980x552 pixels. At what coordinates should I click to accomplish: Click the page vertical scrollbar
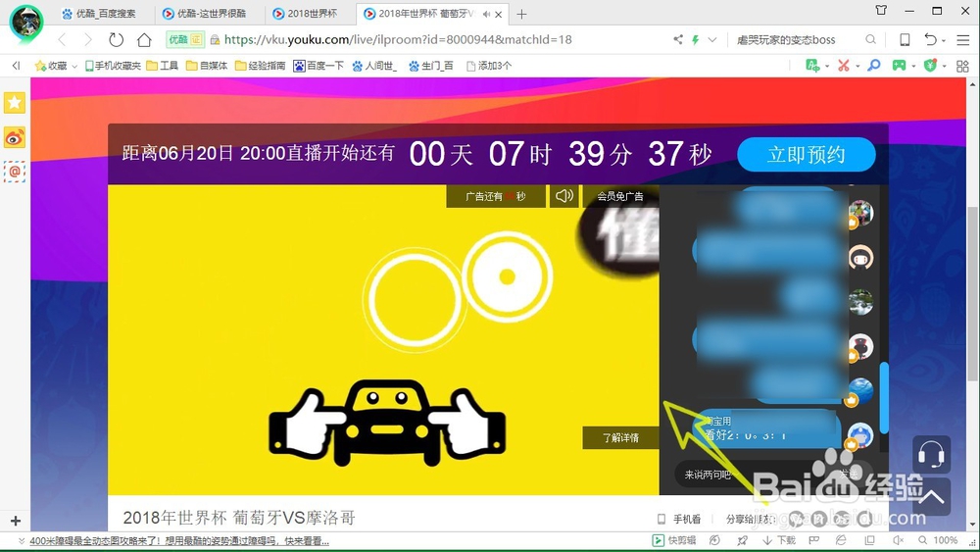(973, 294)
